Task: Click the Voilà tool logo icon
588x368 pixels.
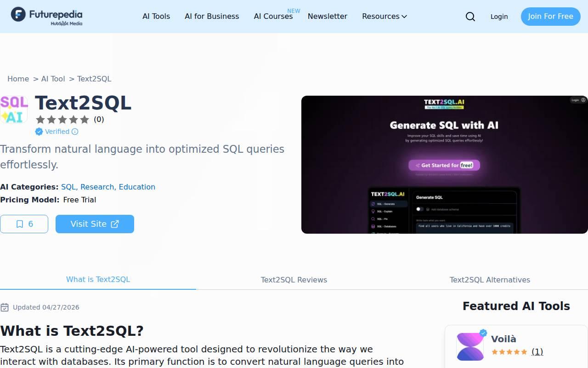Action: [x=470, y=346]
